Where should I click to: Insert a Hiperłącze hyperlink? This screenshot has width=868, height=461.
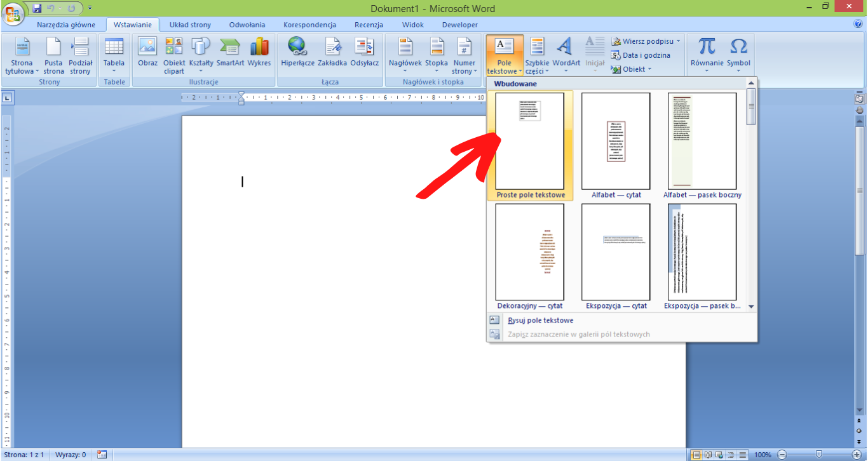tap(297, 52)
